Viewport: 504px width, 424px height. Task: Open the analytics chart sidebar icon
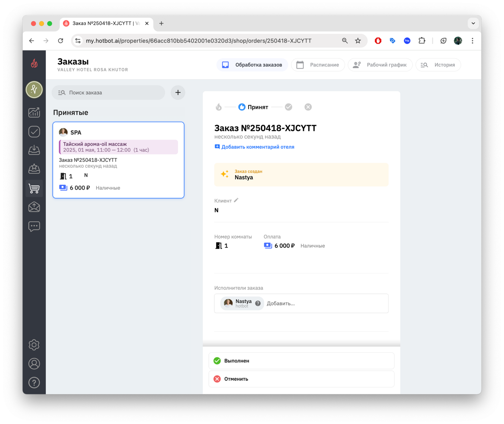pyautogui.click(x=34, y=113)
